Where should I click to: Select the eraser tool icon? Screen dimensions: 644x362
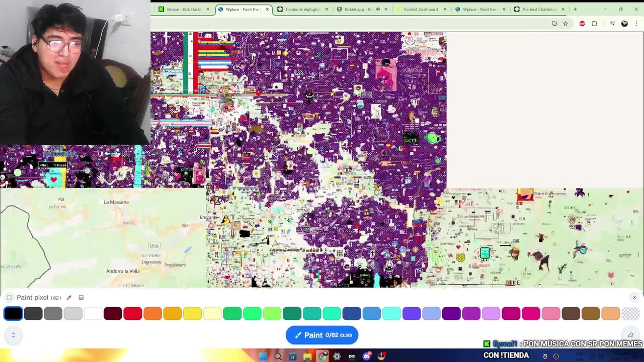coord(630,335)
